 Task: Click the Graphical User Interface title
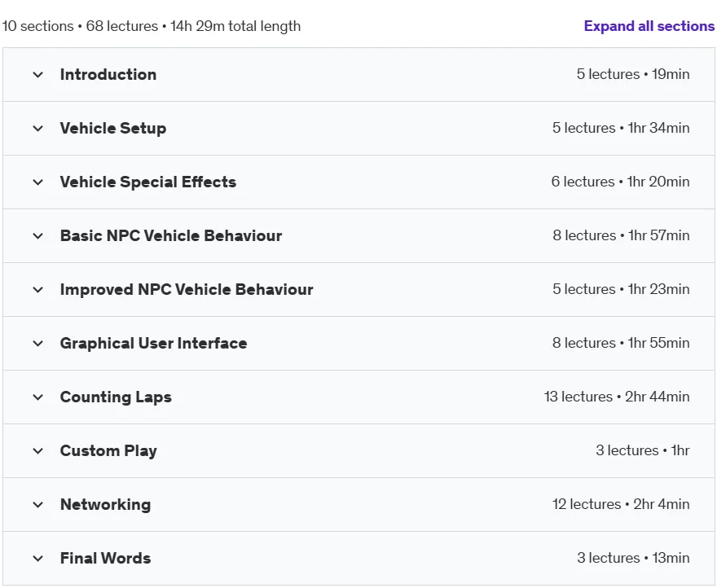pyautogui.click(x=154, y=344)
